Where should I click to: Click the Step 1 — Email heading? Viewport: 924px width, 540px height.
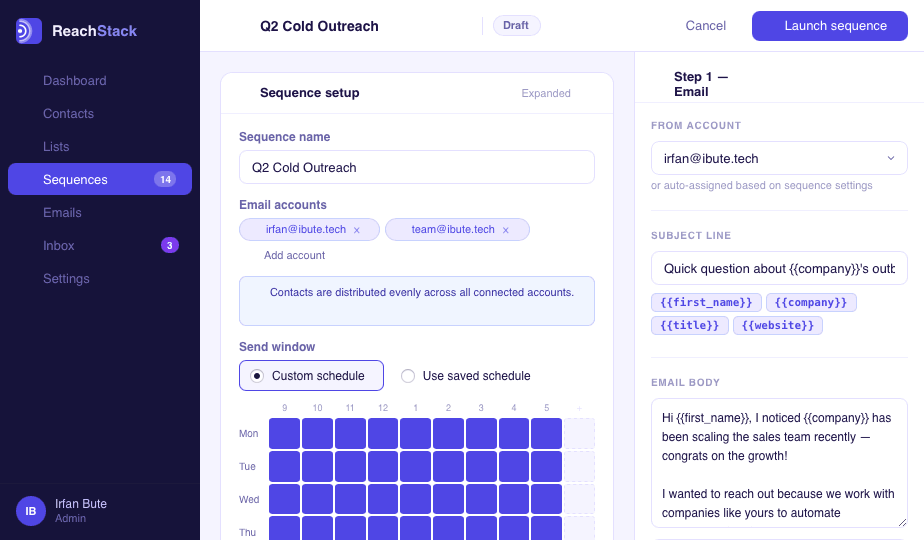tap(701, 84)
